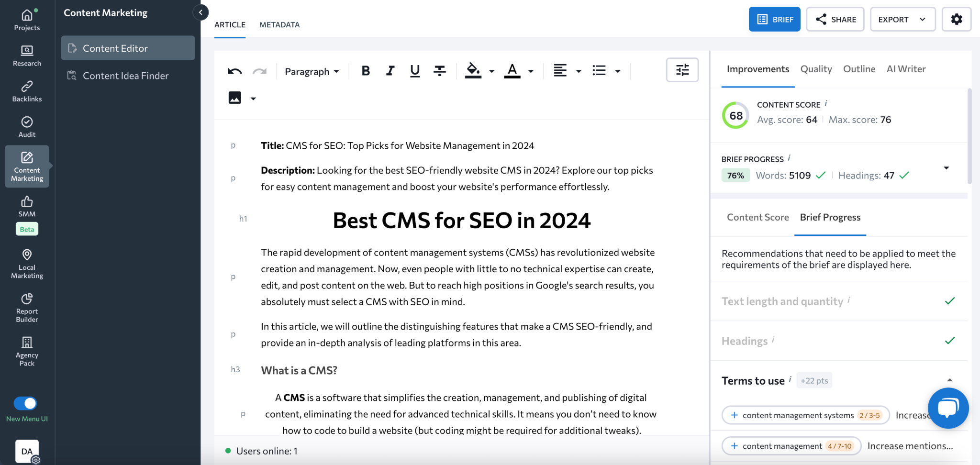Open the font color picker
This screenshot has height=465, width=980.
[x=512, y=70]
